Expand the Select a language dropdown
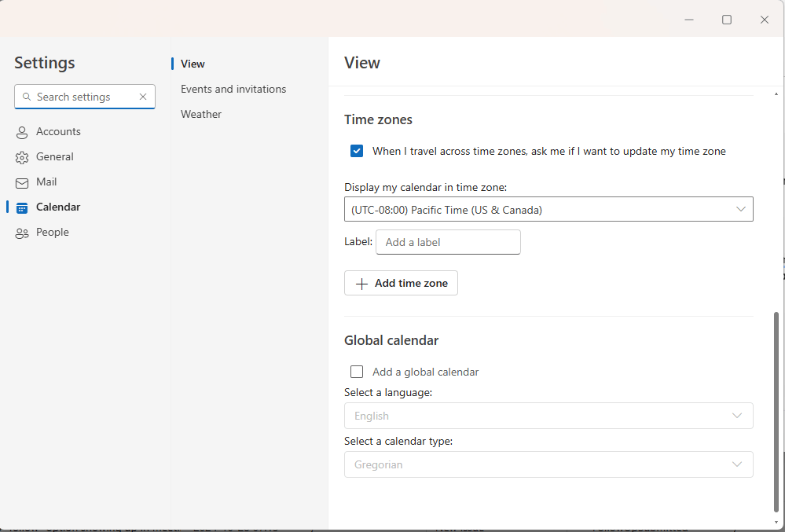The image size is (785, 532). [548, 416]
